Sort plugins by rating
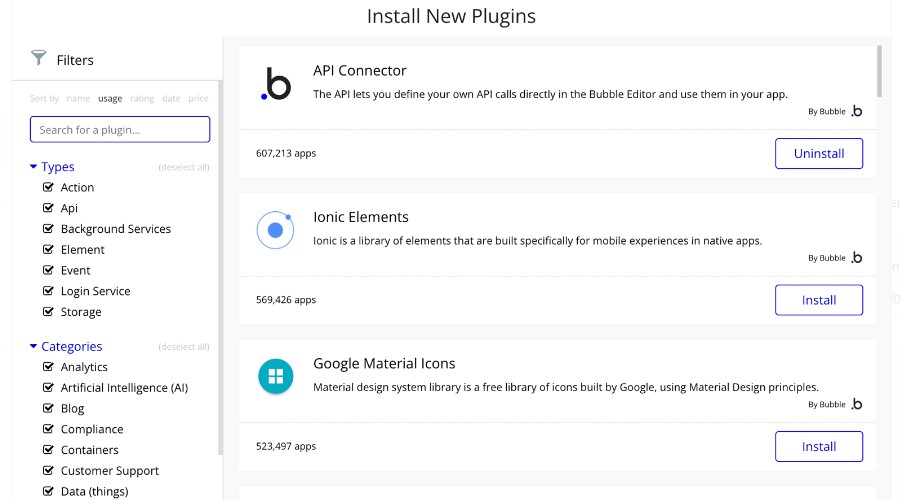This screenshot has width=900, height=500. (142, 98)
